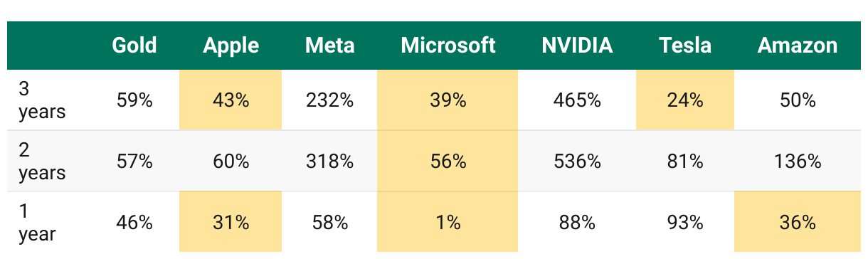Select the 136% Amazon cell

tap(798, 162)
